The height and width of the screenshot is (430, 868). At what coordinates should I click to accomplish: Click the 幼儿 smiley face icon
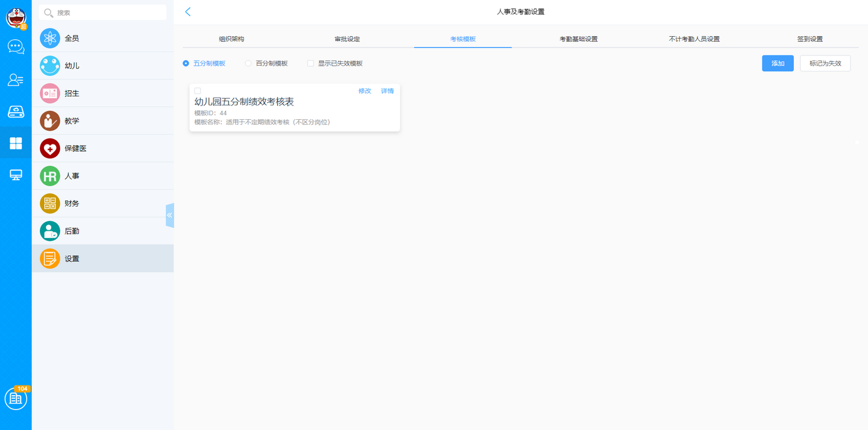[50, 66]
